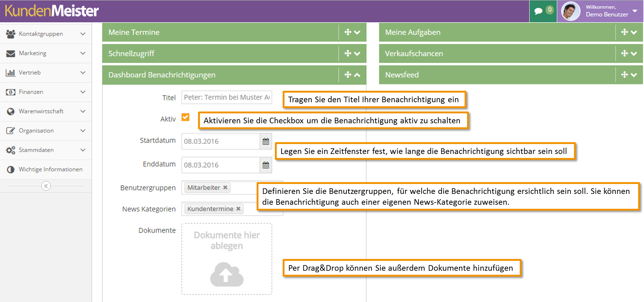The width and height of the screenshot is (644, 302).
Task: Click the Marketing envelope icon
Action: point(11,53)
